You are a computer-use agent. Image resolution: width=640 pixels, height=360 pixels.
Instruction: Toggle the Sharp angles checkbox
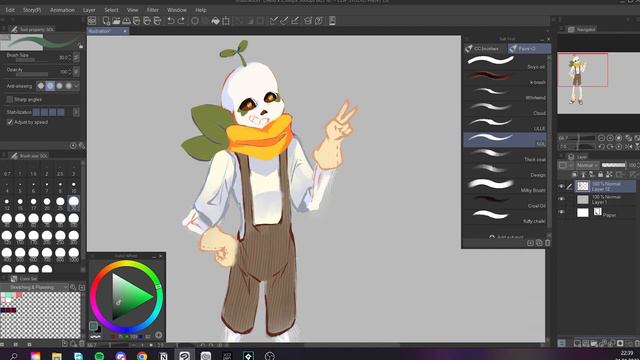pos(10,99)
